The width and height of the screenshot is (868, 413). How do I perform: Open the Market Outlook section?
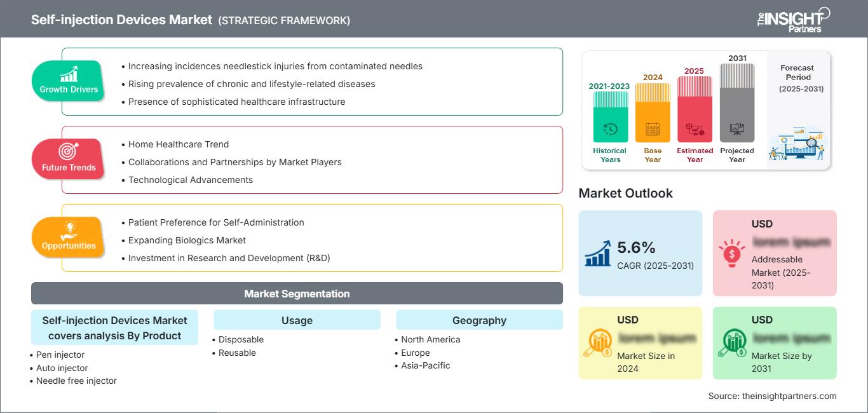pos(626,193)
